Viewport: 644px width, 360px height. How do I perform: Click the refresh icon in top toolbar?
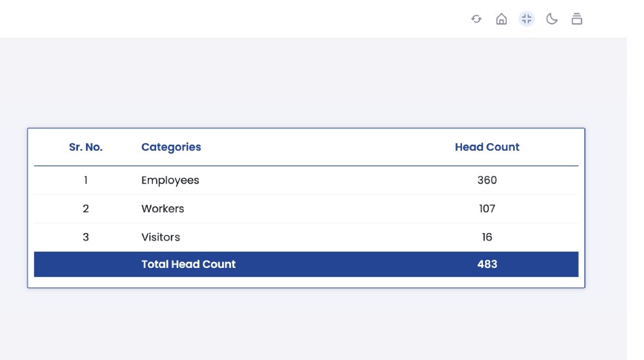tap(476, 19)
